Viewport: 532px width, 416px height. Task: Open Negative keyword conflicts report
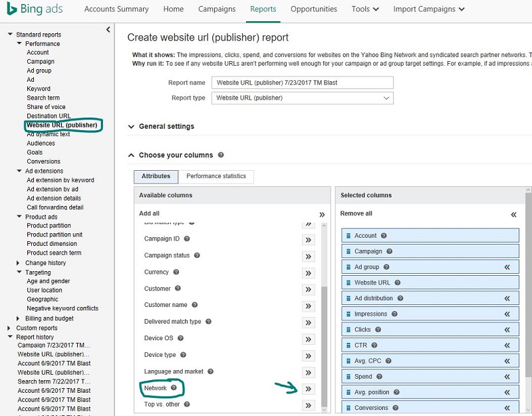pos(63,308)
